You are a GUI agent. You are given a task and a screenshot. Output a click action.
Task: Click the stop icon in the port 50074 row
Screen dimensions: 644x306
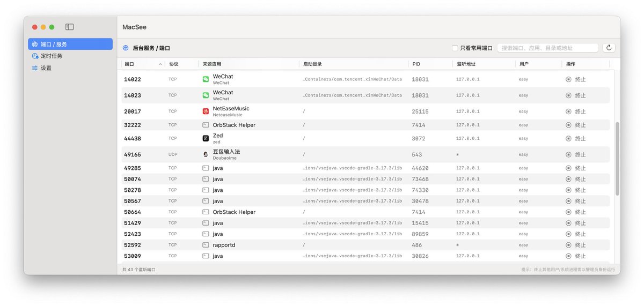click(568, 179)
